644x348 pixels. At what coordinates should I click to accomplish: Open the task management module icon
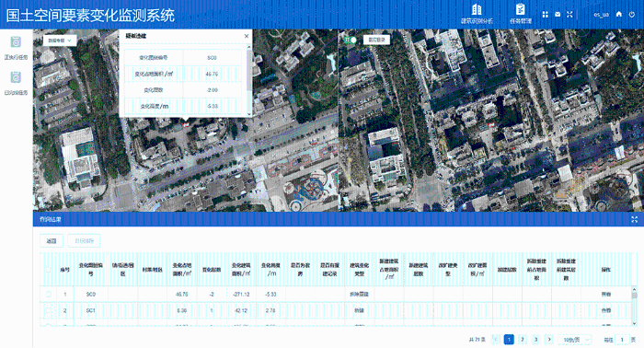pyautogui.click(x=521, y=14)
